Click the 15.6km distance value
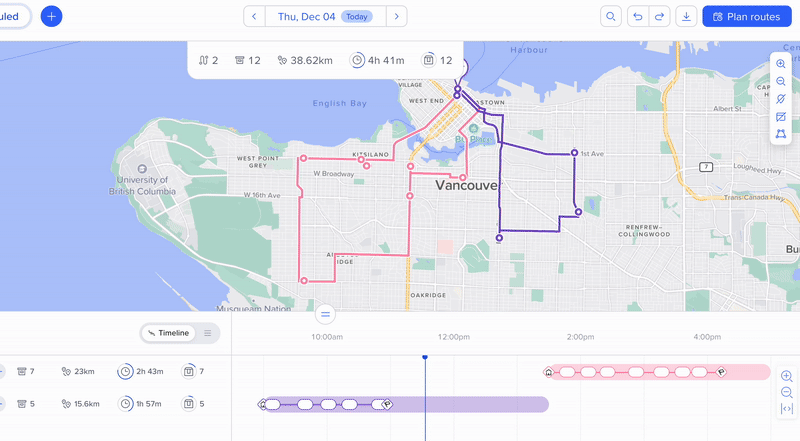The height and width of the screenshot is (441, 800). (x=87, y=404)
